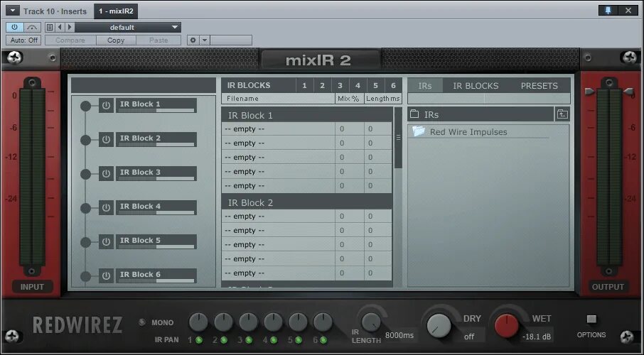Viewport: 644px width, 355px height.
Task: Click the sidechain curve icon
Action: coord(32,28)
